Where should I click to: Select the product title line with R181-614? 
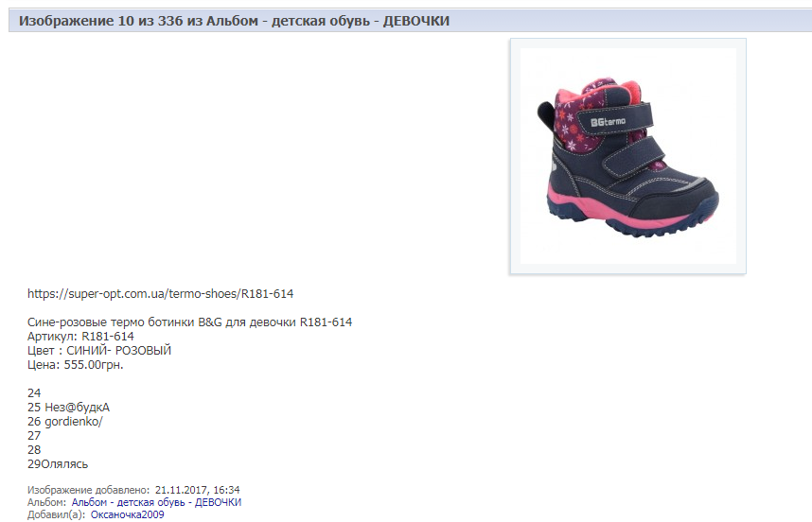189,322
